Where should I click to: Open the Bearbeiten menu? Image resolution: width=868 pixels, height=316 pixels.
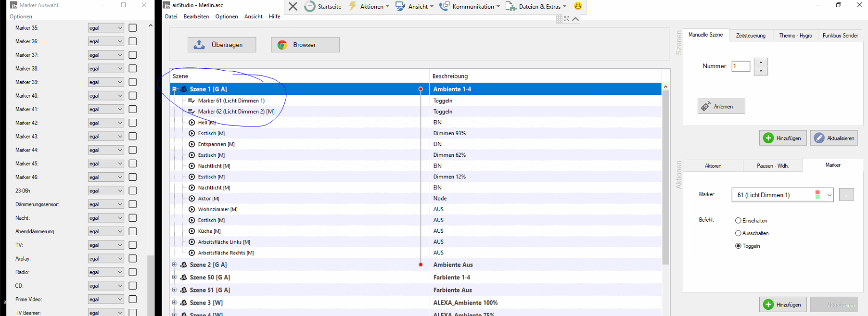point(196,16)
